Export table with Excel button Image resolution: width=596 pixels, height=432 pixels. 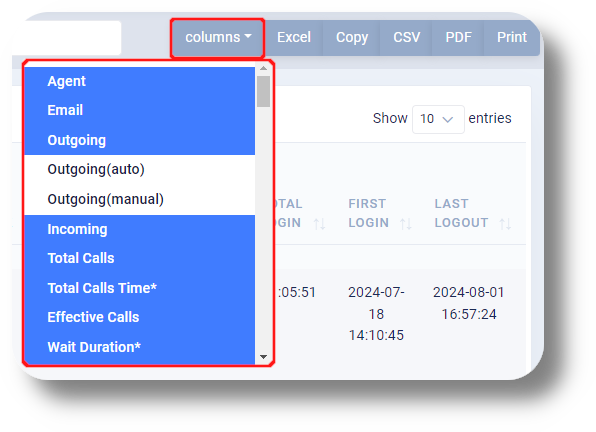294,38
